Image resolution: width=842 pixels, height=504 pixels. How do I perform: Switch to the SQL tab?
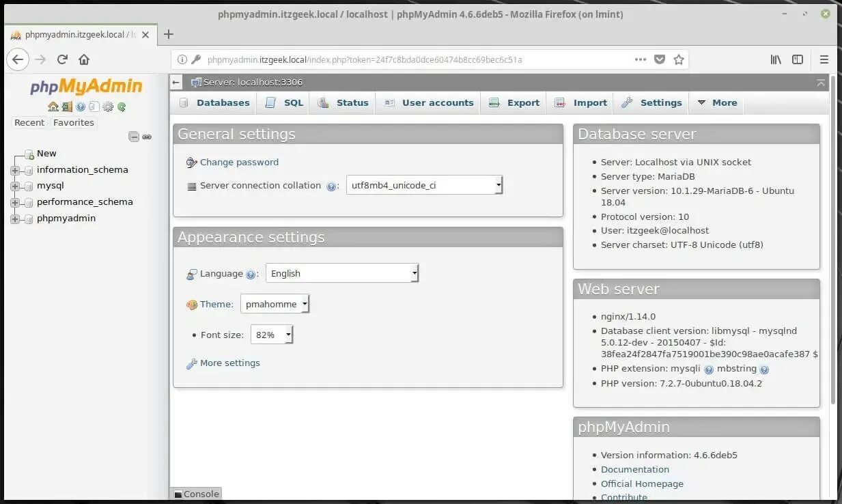click(284, 102)
